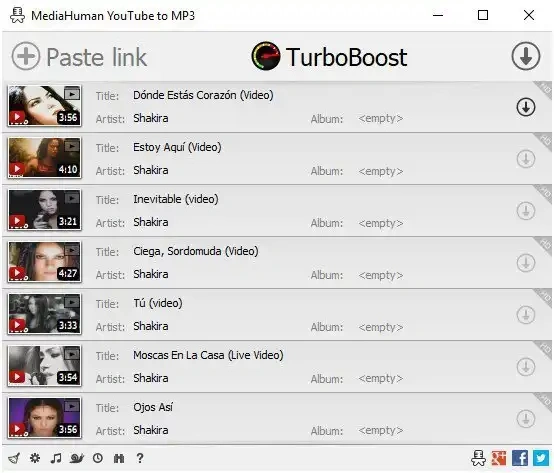Click the binoculars search icon
Screen dimensions: 554x473
click(x=119, y=458)
